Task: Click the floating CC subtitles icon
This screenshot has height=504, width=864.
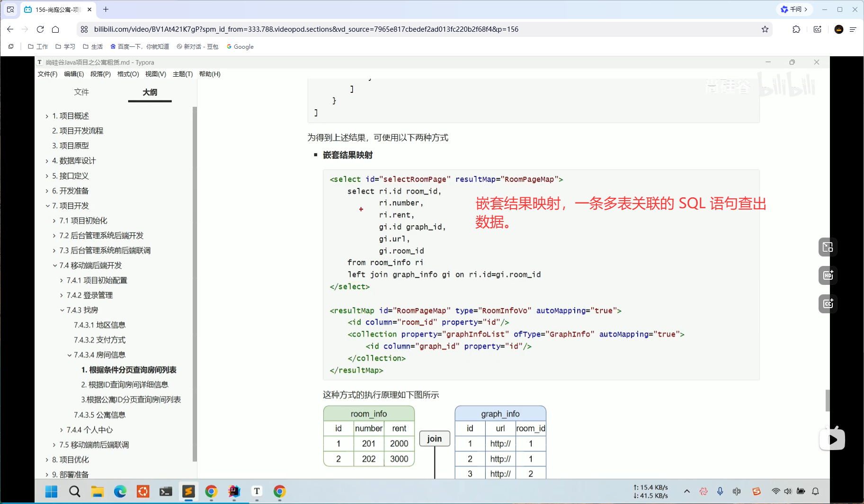Action: click(x=828, y=304)
